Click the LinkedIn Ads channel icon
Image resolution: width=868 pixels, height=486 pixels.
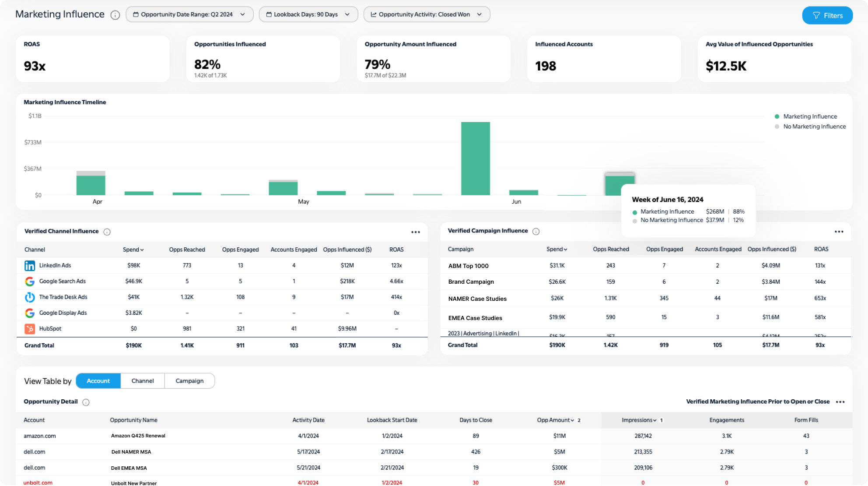click(30, 266)
